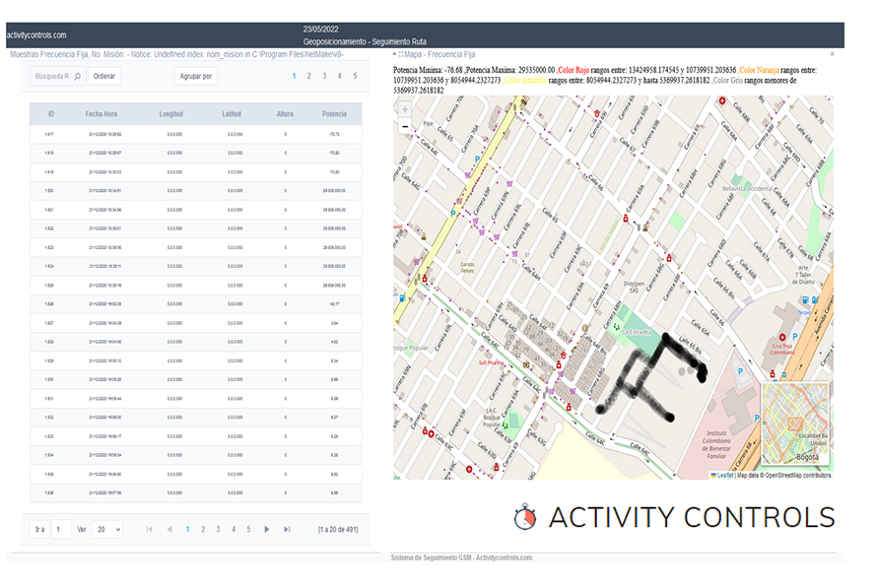
Task: Click the magnifier icon in the search box
Action: click(77, 76)
